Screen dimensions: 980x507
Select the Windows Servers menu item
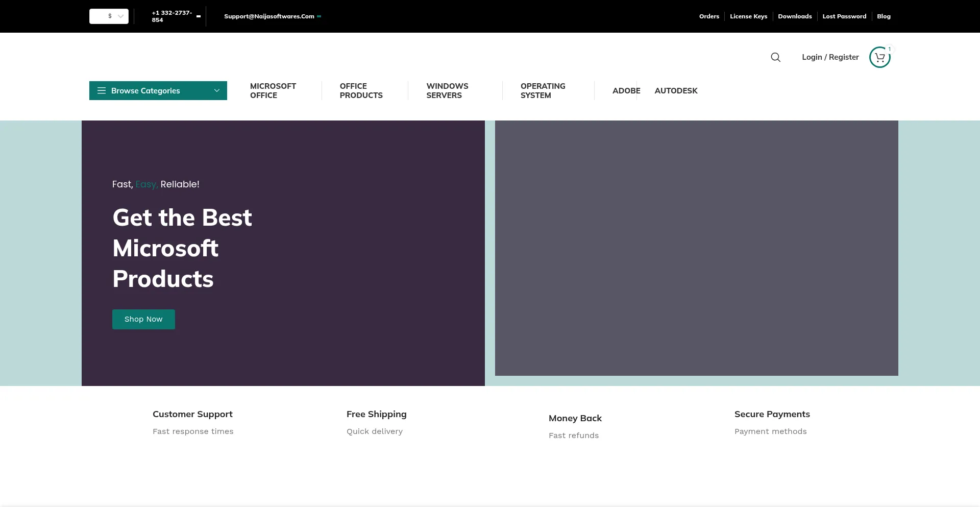[x=447, y=90]
